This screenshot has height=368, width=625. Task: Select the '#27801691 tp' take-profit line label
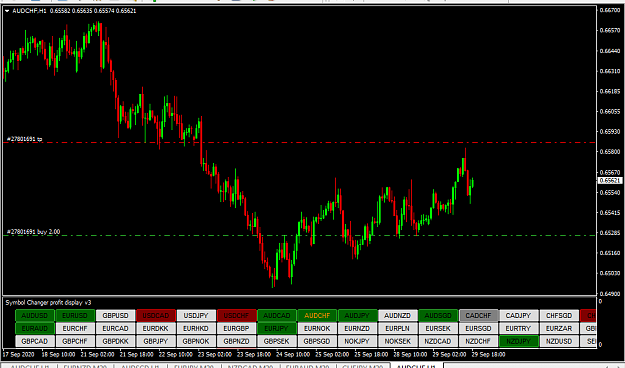point(24,139)
